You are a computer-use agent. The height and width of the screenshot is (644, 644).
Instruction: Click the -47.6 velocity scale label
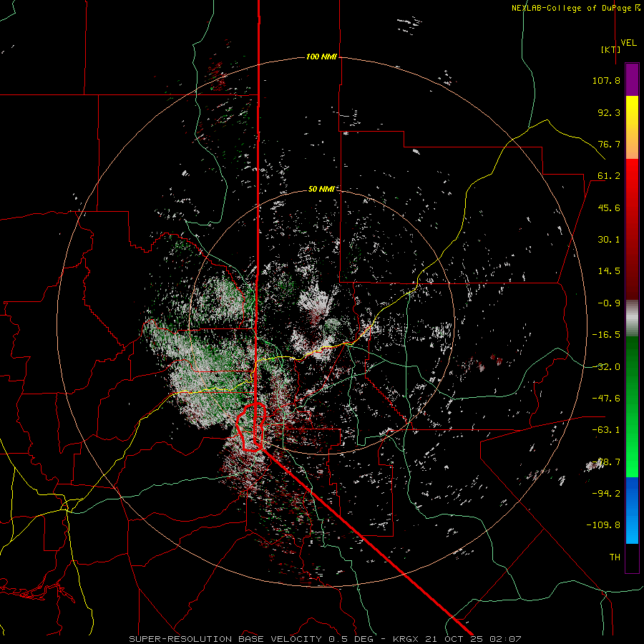point(606,399)
